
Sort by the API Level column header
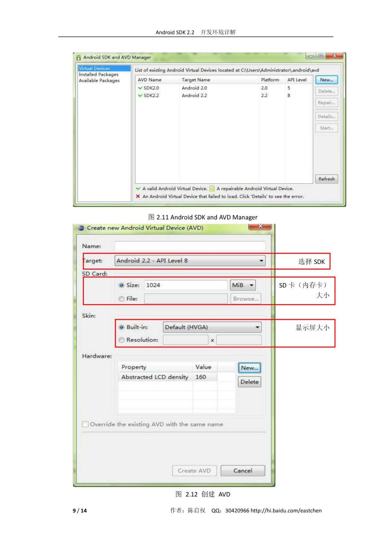coord(298,80)
